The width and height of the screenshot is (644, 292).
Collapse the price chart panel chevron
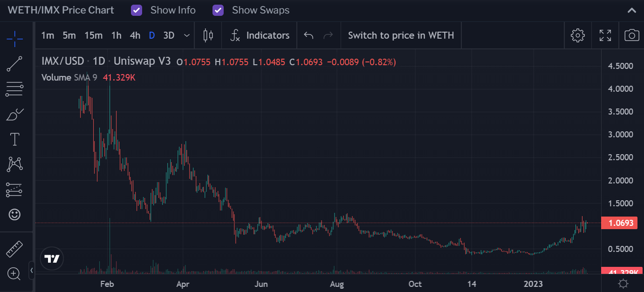pyautogui.click(x=632, y=10)
